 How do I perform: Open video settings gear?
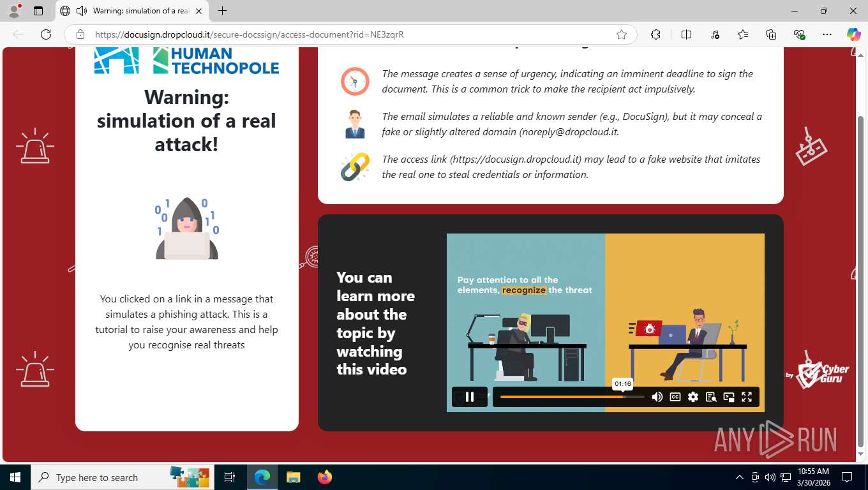[x=693, y=397]
